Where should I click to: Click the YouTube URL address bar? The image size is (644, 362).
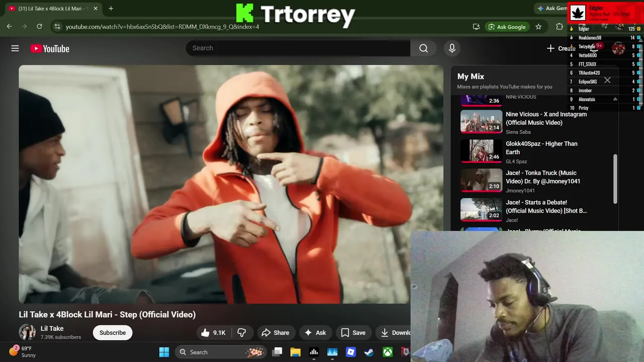162,27
